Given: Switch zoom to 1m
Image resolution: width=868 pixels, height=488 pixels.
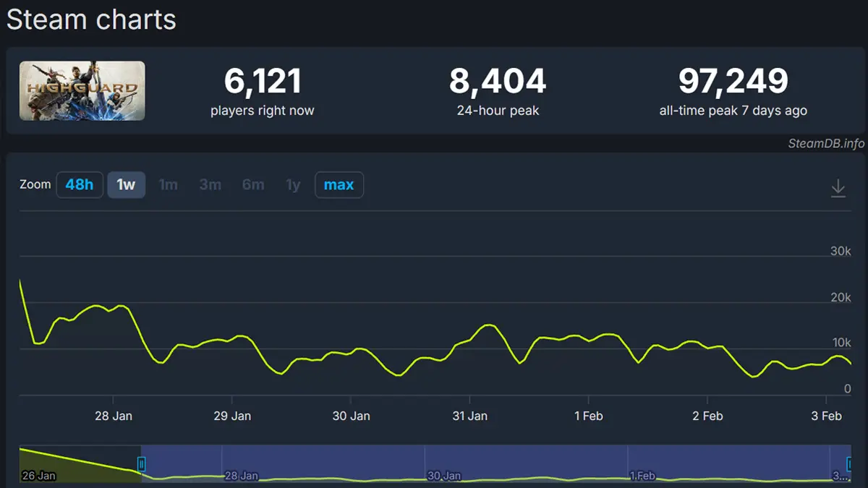Looking at the screenshot, I should tap(168, 185).
